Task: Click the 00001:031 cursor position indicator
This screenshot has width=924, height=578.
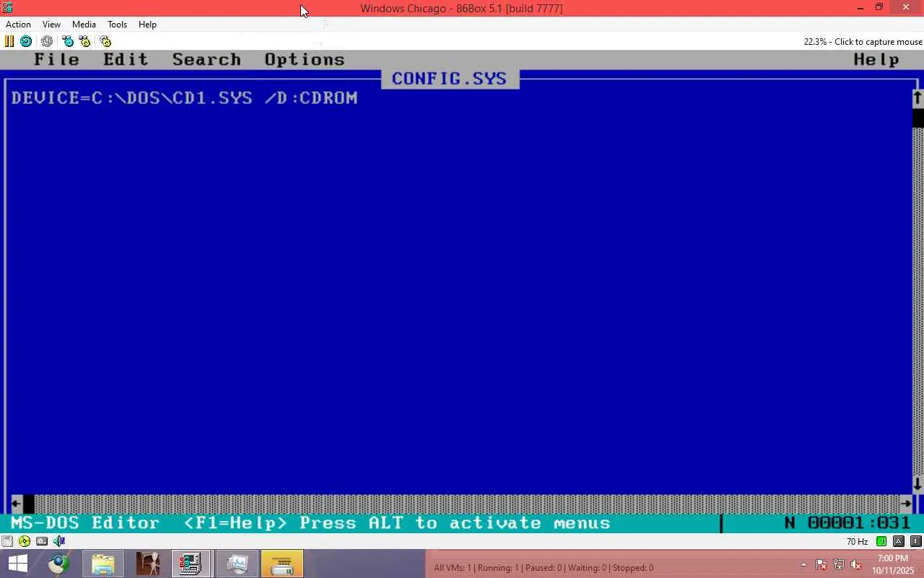Action: 859,522
